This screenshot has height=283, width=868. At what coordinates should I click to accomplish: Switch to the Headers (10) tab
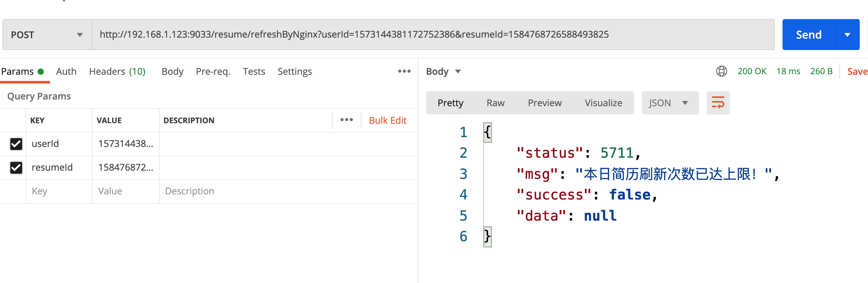pos(117,71)
